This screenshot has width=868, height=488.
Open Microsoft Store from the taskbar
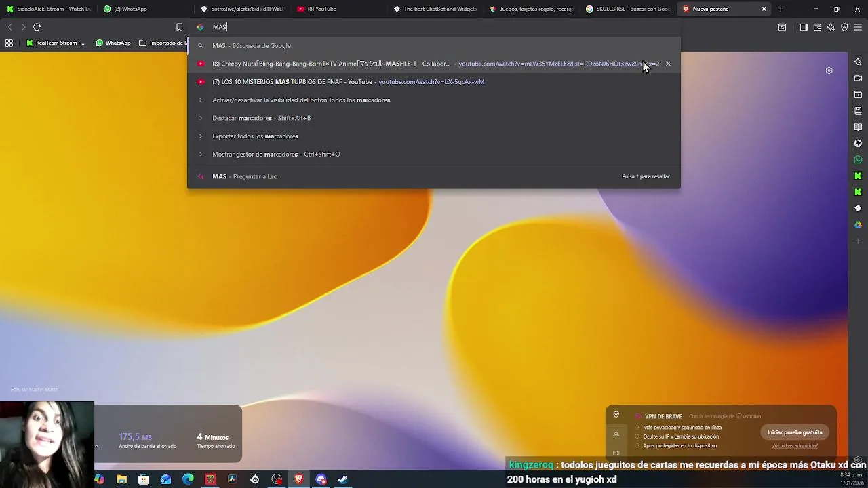(x=144, y=479)
